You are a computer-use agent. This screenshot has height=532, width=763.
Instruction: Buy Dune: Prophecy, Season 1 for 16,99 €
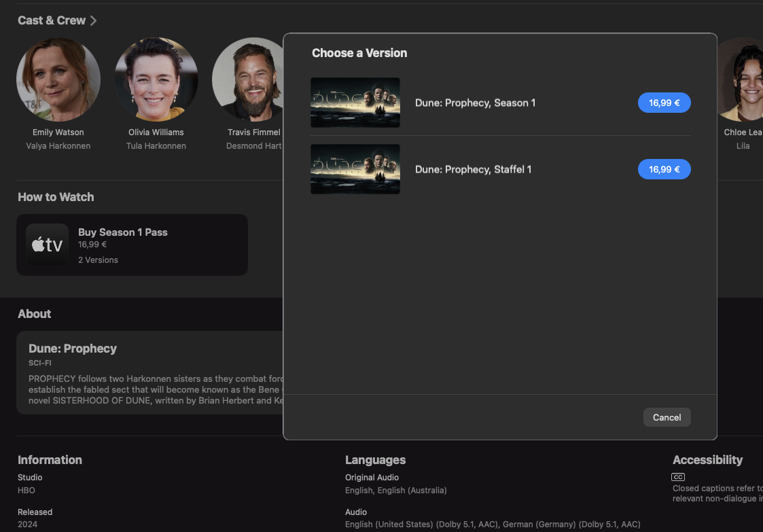point(664,103)
